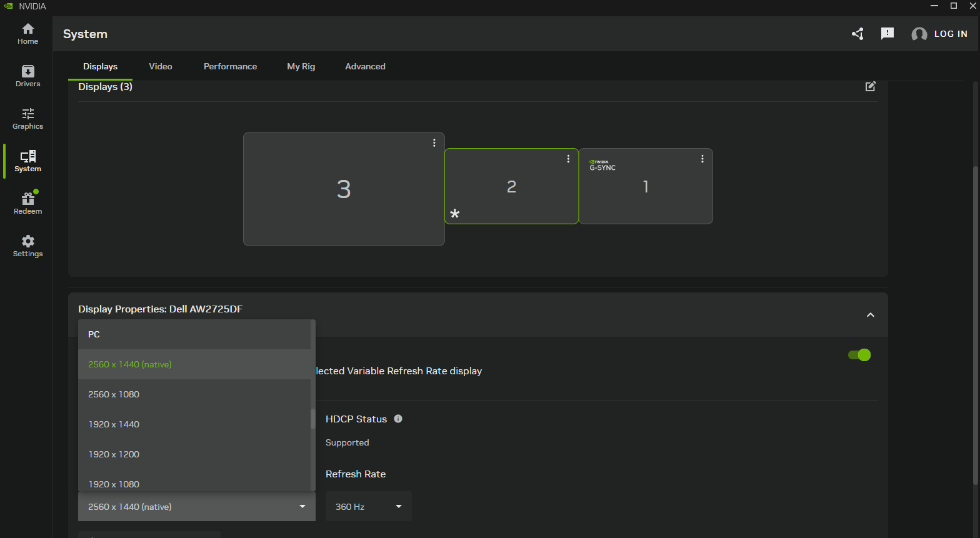Image resolution: width=980 pixels, height=538 pixels.
Task: Choose 1920 x 1440 resolution option
Action: click(x=194, y=424)
